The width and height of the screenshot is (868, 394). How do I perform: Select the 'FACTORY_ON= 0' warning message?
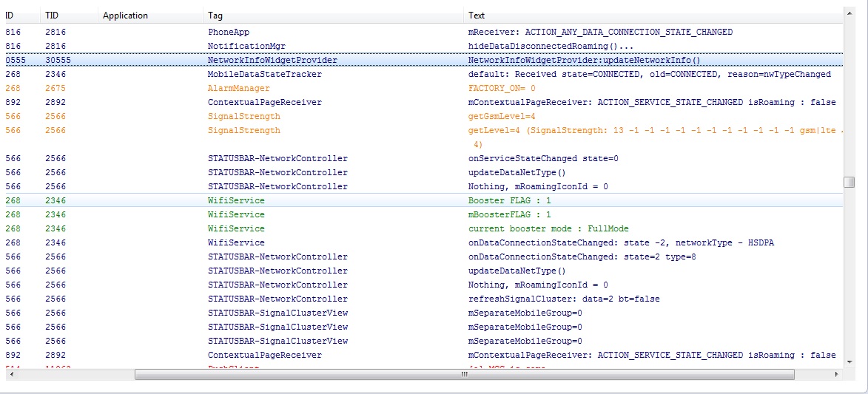[x=502, y=88]
